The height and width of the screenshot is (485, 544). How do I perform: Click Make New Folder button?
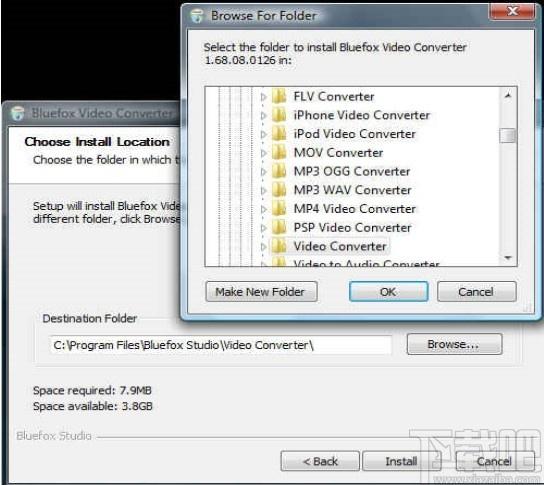[x=261, y=292]
